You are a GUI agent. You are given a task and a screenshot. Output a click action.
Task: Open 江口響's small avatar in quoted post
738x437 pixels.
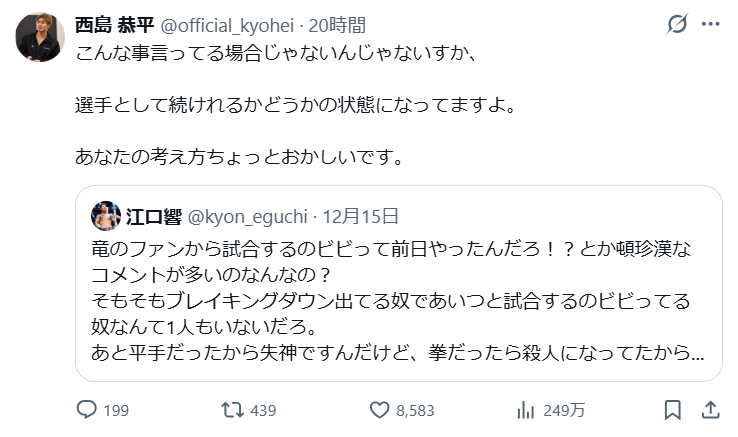coord(105,215)
